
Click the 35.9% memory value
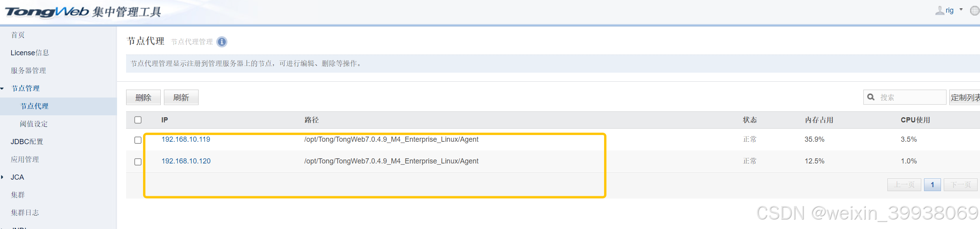pos(814,139)
